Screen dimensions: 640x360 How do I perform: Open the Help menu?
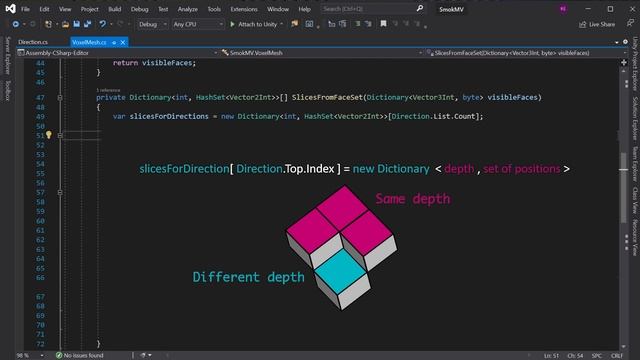point(304,9)
